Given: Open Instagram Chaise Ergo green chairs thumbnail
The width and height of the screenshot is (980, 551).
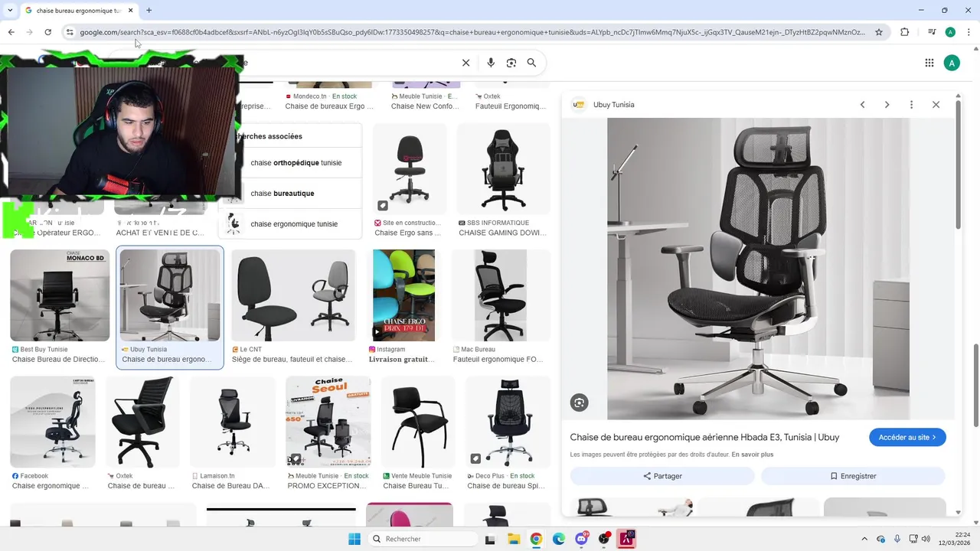Looking at the screenshot, I should coord(403,295).
